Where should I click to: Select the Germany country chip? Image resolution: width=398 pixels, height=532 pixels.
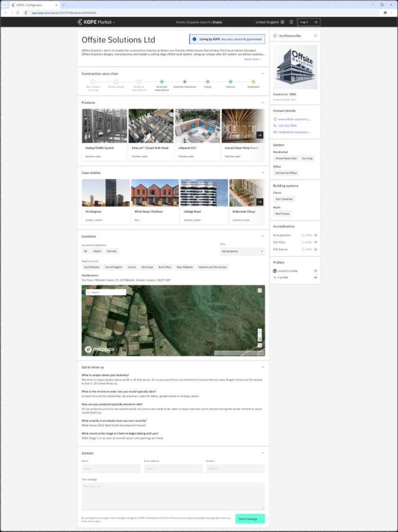(112, 251)
